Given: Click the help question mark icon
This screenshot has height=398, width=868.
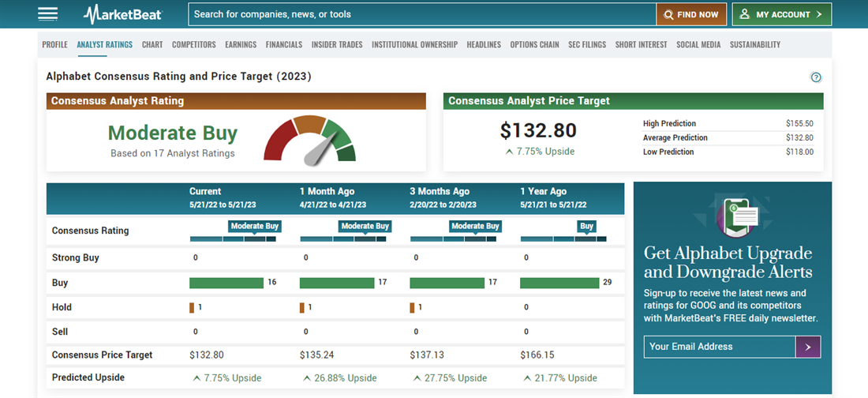Looking at the screenshot, I should (x=816, y=77).
